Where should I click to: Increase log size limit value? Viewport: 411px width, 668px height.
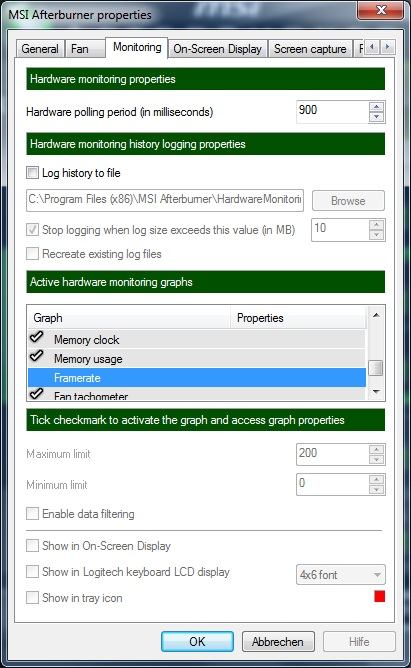pos(377,225)
